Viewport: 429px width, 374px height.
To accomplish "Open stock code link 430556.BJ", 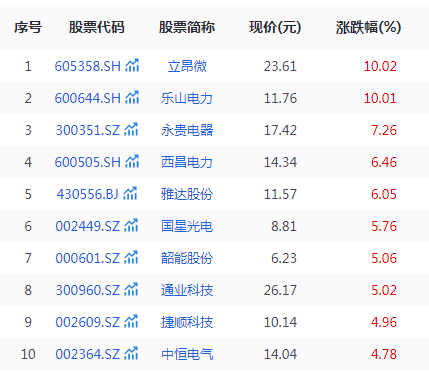I will click(x=87, y=194).
